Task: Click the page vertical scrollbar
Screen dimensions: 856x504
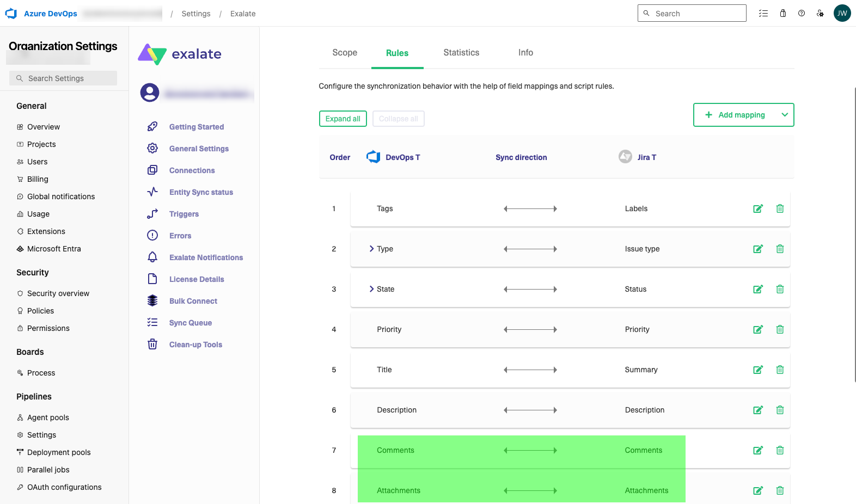Action: [x=855, y=234]
